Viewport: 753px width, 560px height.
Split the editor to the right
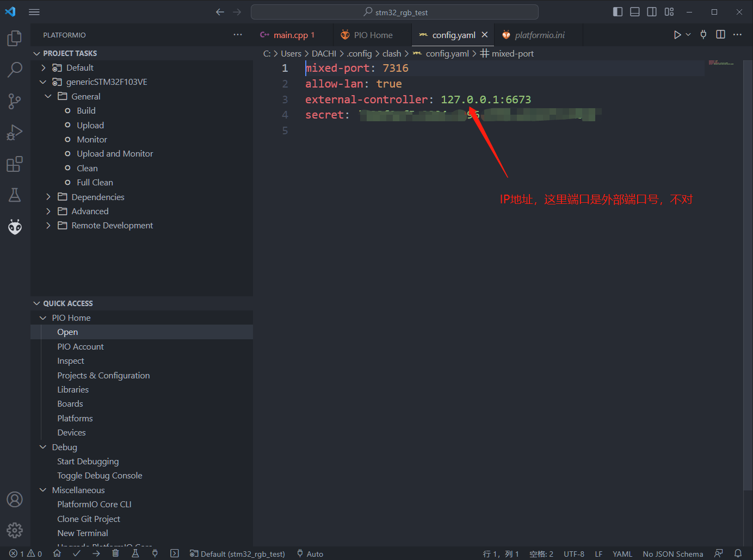click(720, 35)
